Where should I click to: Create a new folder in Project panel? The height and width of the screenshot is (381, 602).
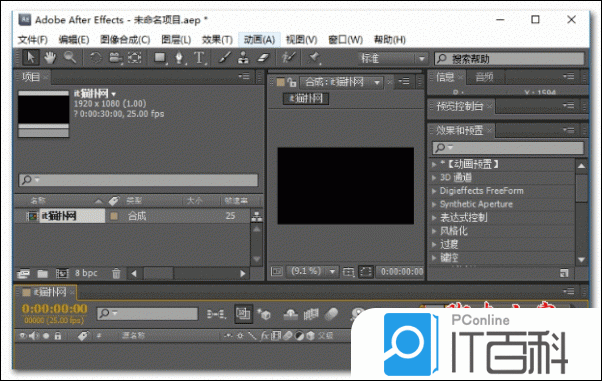42,273
